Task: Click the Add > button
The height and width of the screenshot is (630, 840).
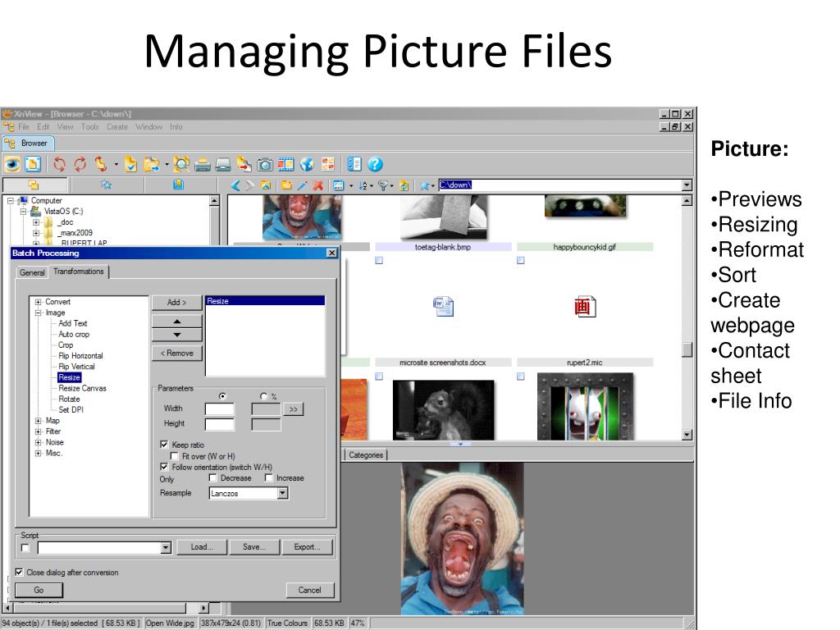Action: click(177, 303)
